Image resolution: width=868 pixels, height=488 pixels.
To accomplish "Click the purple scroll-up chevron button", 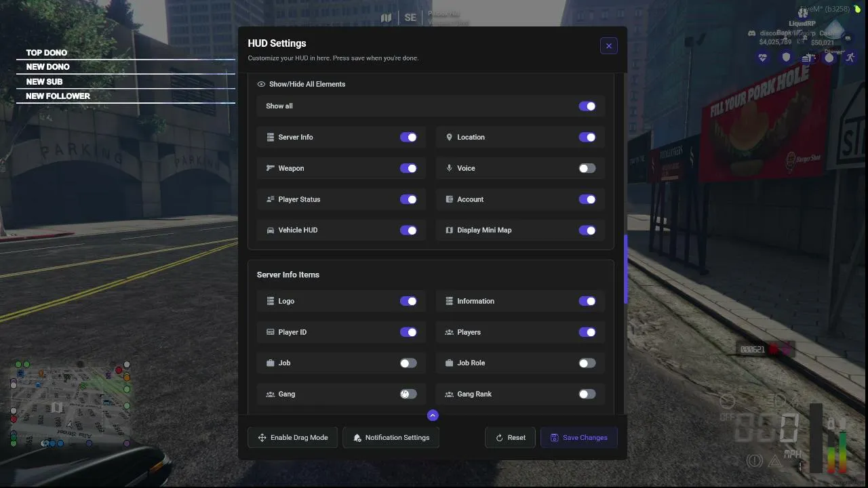I will pyautogui.click(x=433, y=415).
